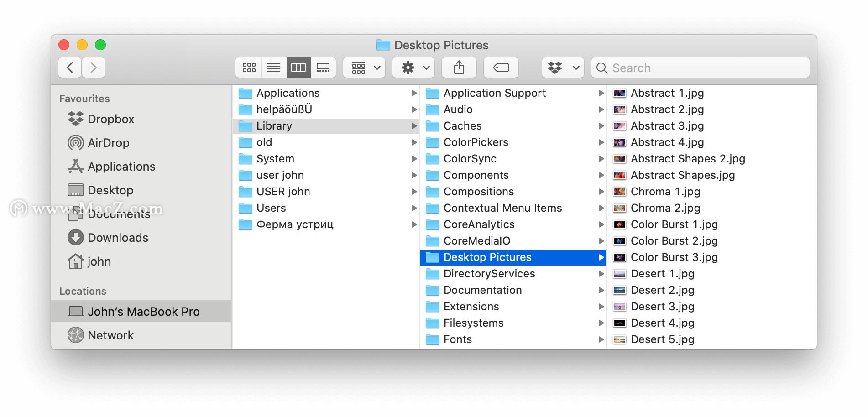Switch to icon view
Screen dimensions: 868x417
click(x=249, y=68)
